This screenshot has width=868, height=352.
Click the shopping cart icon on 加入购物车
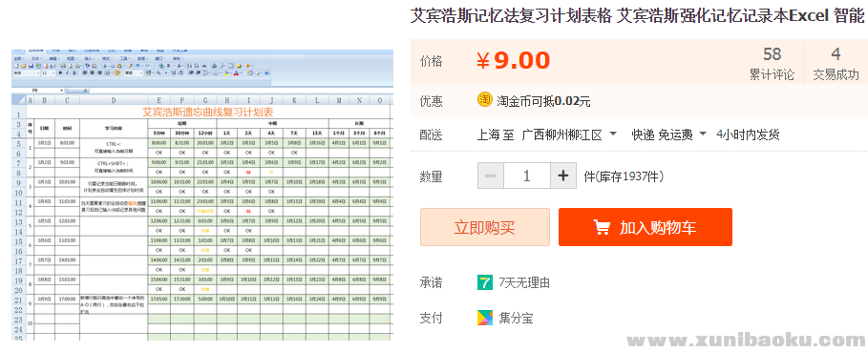click(x=602, y=227)
